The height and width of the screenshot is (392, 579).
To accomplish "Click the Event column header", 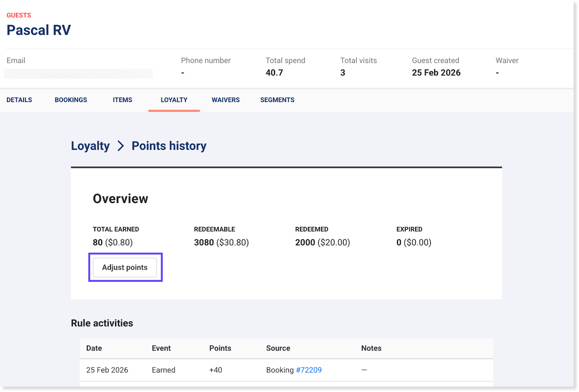I will click(161, 348).
